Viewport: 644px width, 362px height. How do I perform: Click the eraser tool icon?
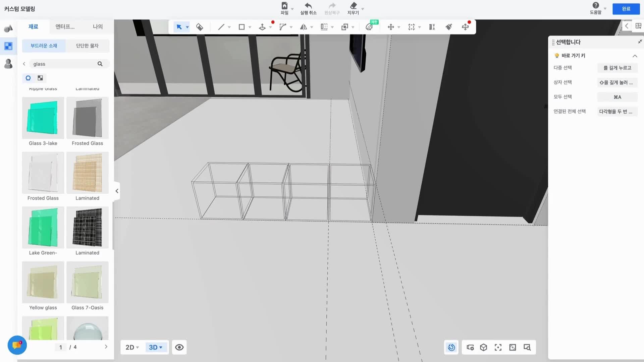(x=353, y=6)
